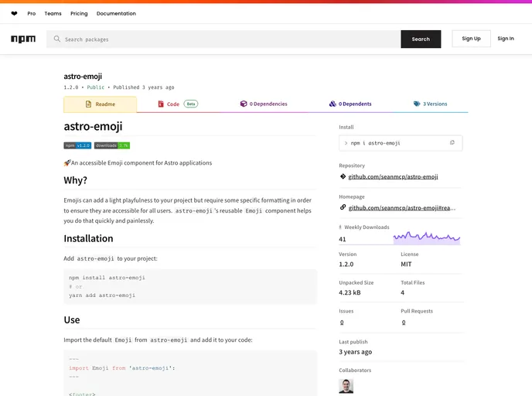Open the Pro menu item
532x396 pixels.
[32, 14]
